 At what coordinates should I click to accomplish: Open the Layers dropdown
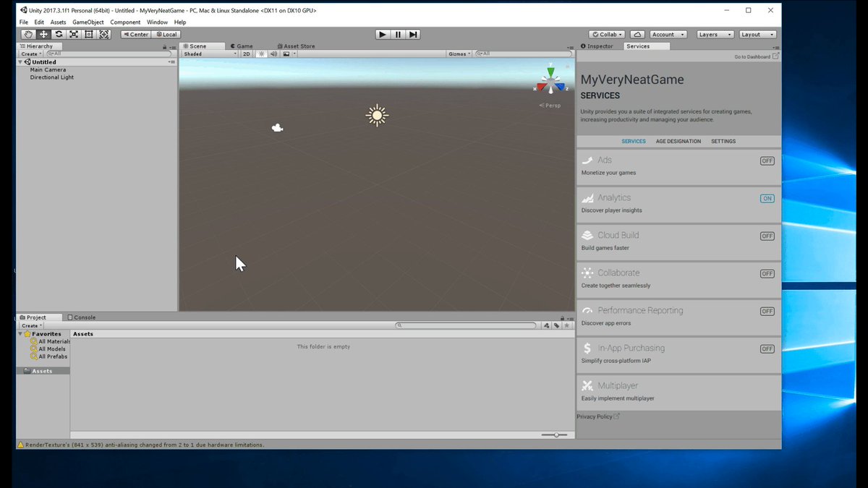(x=715, y=34)
